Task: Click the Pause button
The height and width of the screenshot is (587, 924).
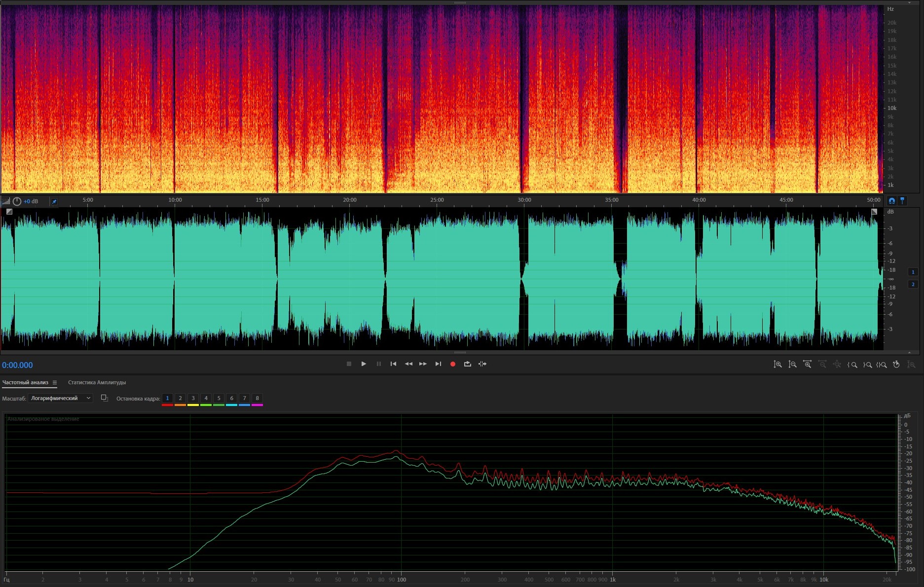Action: click(379, 364)
